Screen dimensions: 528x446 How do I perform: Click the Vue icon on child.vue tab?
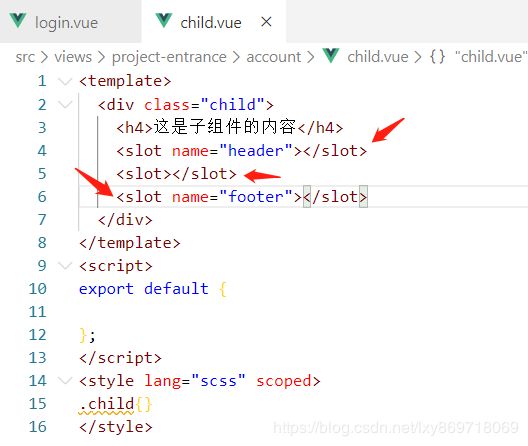(x=164, y=21)
